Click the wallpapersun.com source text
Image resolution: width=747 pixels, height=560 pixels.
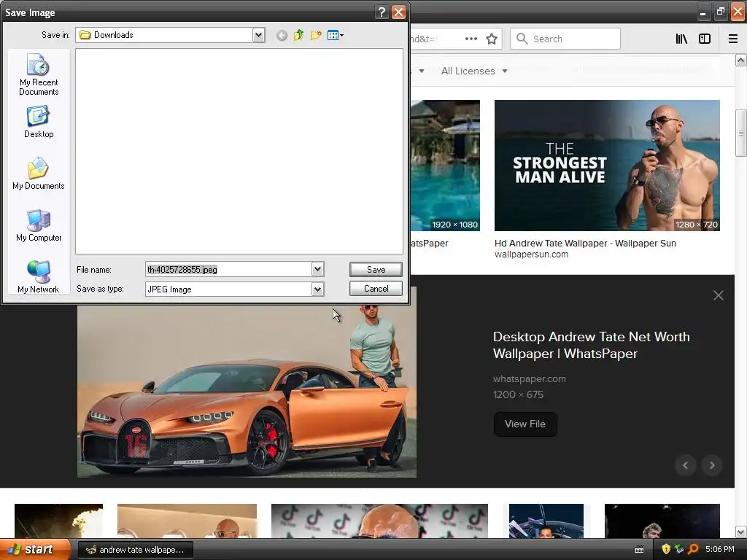531,254
